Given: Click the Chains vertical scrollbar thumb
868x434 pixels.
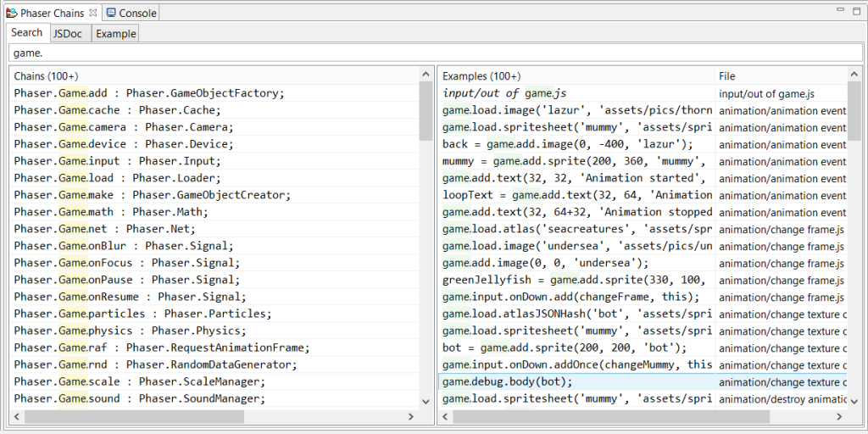Looking at the screenshot, I should click(426, 111).
